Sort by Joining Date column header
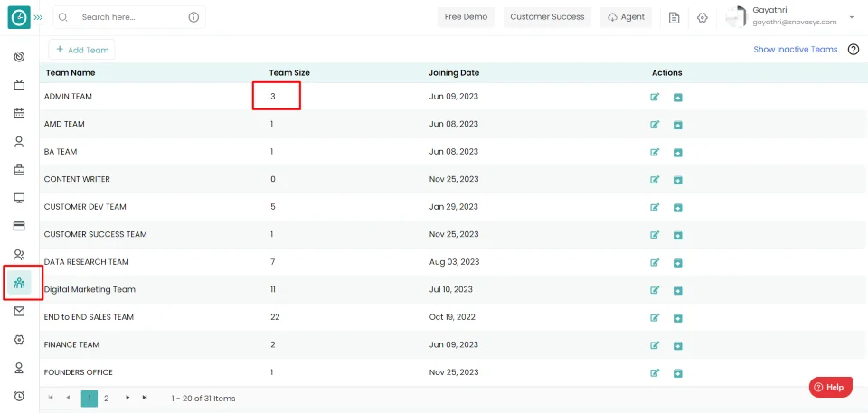 pyautogui.click(x=454, y=72)
